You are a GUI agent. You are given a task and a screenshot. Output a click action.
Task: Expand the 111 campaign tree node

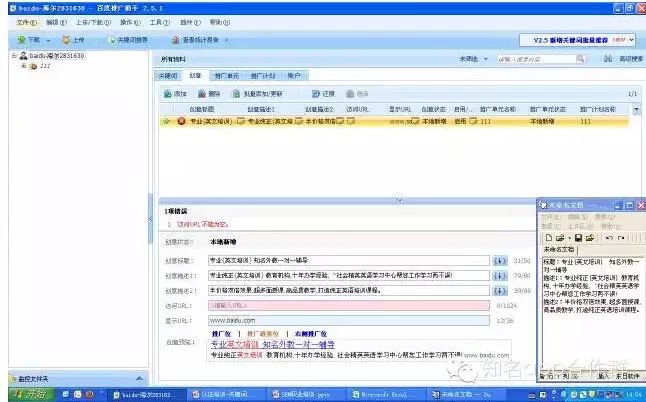click(x=24, y=66)
